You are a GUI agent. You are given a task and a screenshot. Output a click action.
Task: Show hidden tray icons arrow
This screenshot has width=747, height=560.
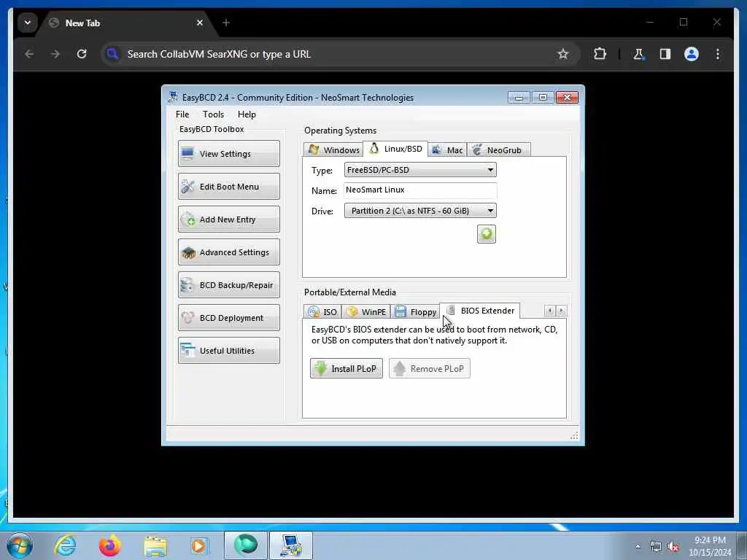[638, 546]
